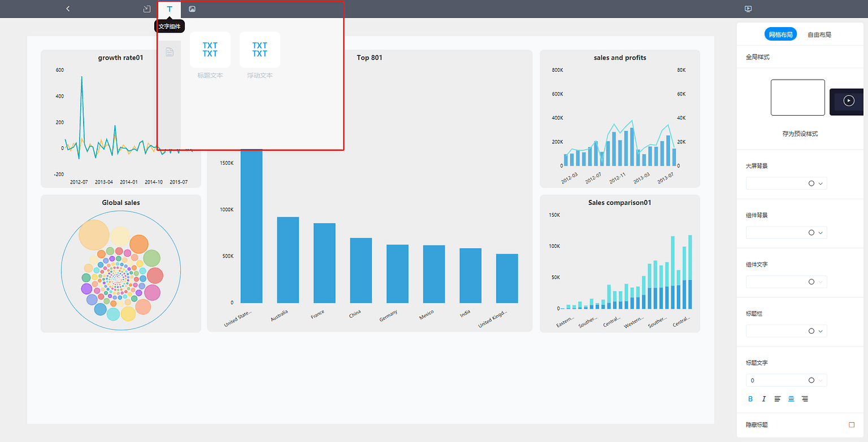This screenshot has height=442, width=868.
Task: Open 组件文字 color picker circle
Action: [x=811, y=282]
